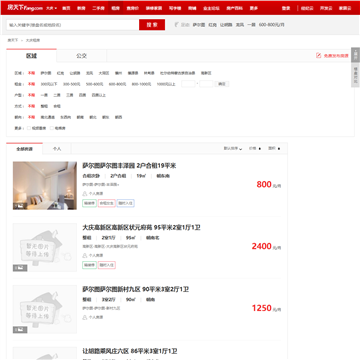Select 不限 in the 朝向 row
Screen dimensions: 360x360
(31, 117)
